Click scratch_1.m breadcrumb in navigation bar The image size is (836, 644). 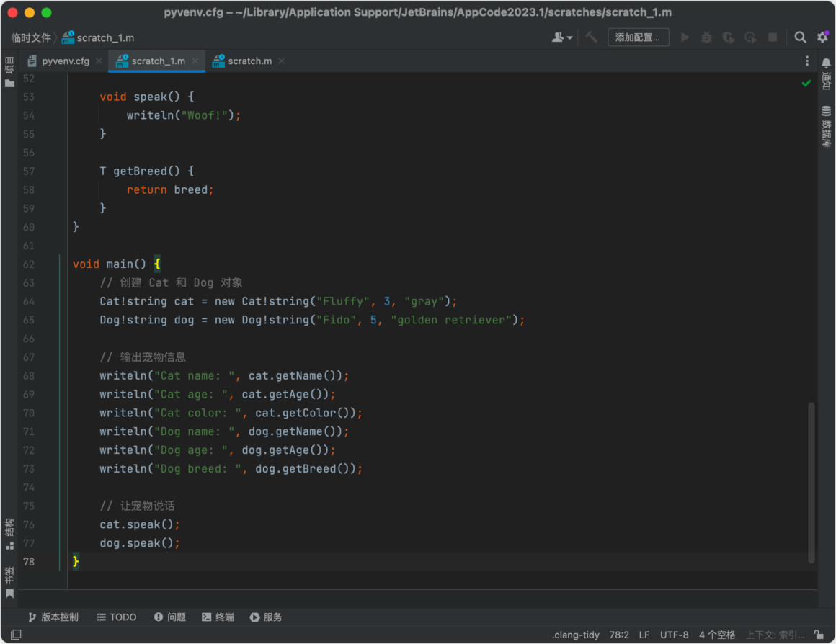click(98, 38)
